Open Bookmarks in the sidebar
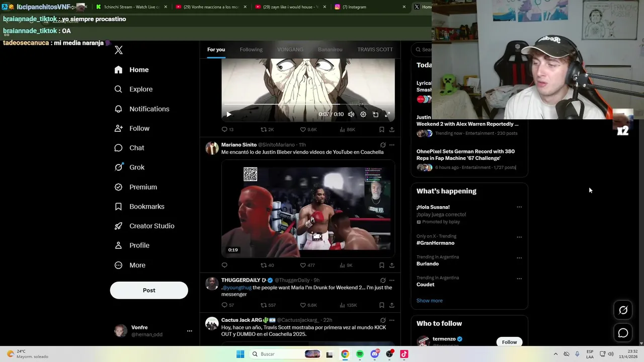The width and height of the screenshot is (644, 362). coord(139,207)
